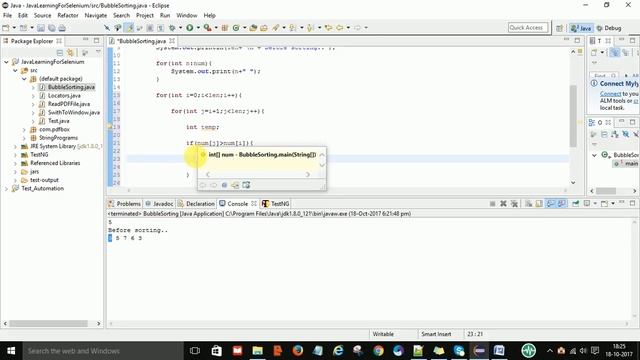Screen dimensions: 640x360
Task: Select the Java perspective button
Action: click(x=581, y=28)
